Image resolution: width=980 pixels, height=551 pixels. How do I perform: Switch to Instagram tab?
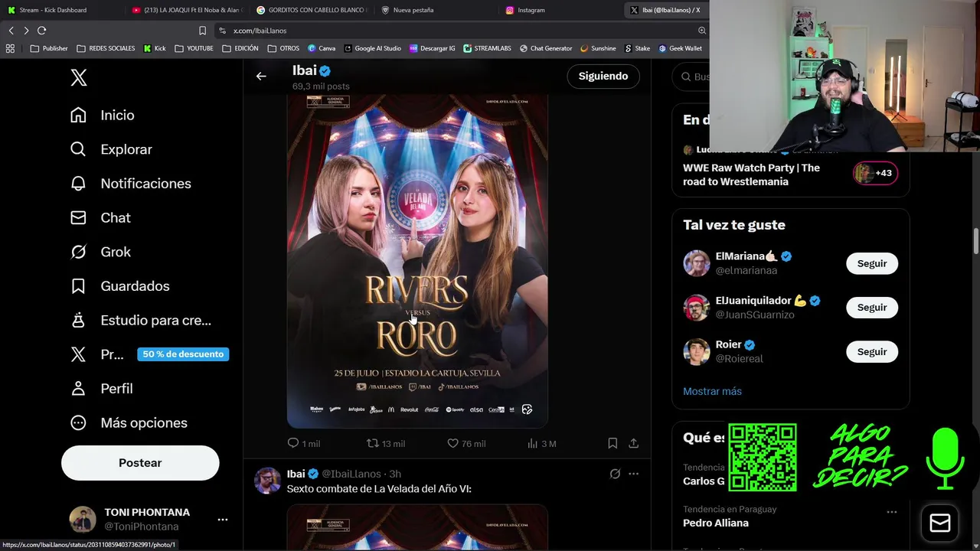coord(560,10)
